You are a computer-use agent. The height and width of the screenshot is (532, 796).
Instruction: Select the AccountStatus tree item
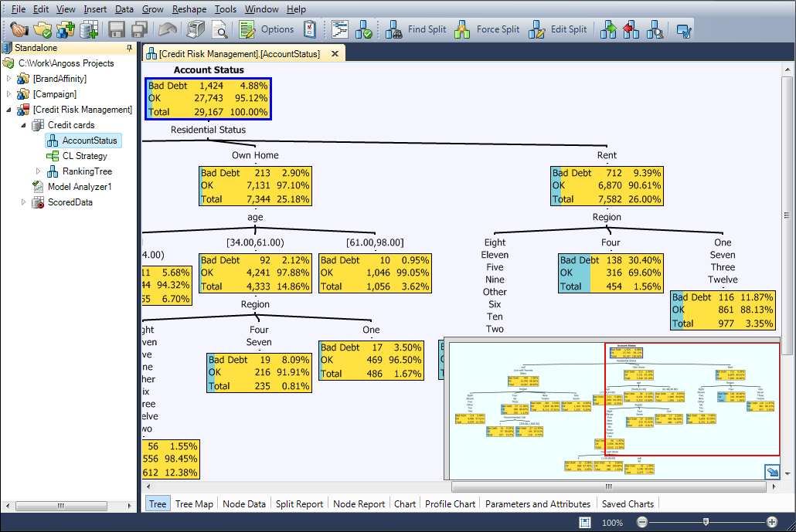click(90, 141)
